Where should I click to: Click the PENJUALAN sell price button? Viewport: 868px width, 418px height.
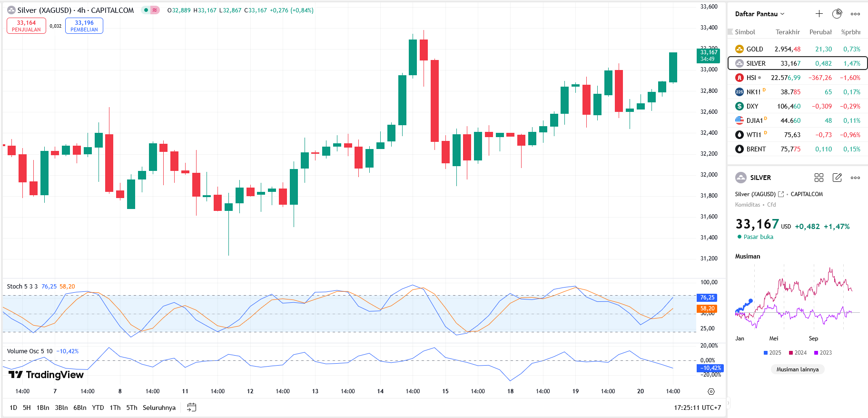[x=26, y=26]
